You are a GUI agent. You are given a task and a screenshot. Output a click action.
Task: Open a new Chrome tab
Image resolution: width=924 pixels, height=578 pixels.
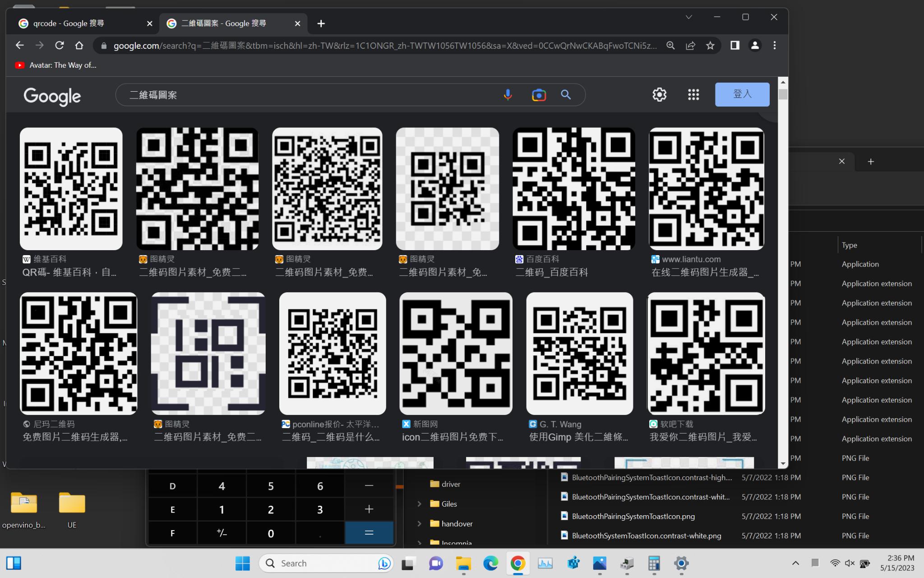[x=321, y=23]
